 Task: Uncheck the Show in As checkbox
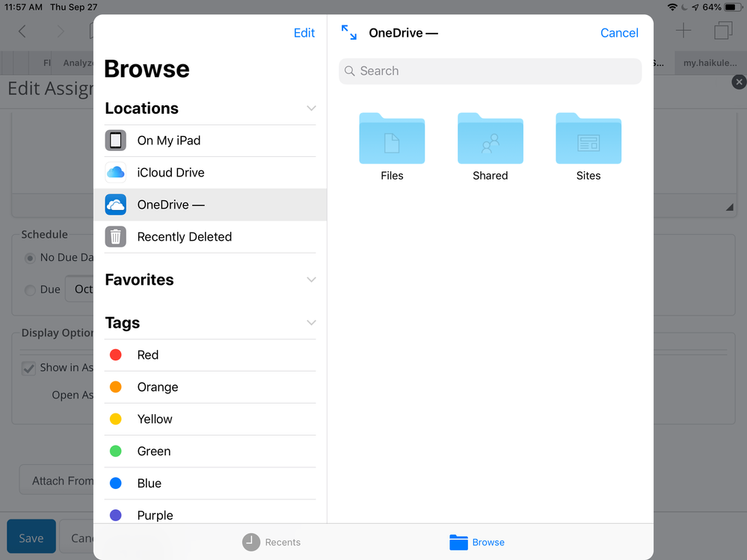pos(28,368)
